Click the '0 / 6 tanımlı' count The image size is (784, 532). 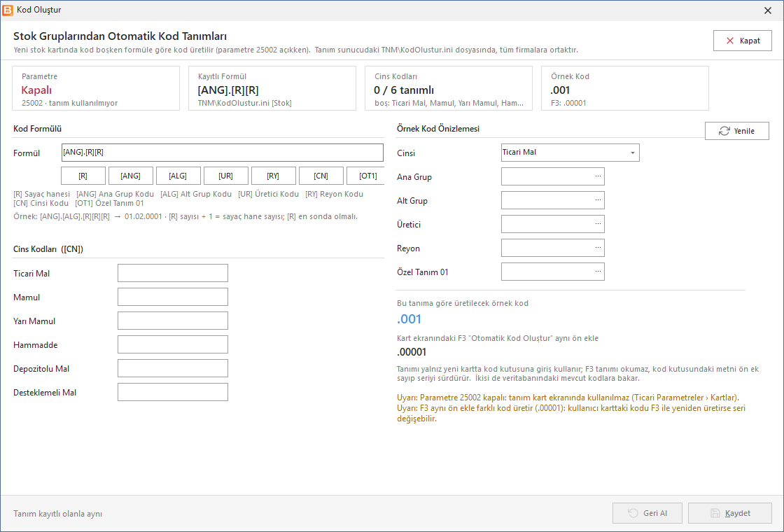(404, 90)
